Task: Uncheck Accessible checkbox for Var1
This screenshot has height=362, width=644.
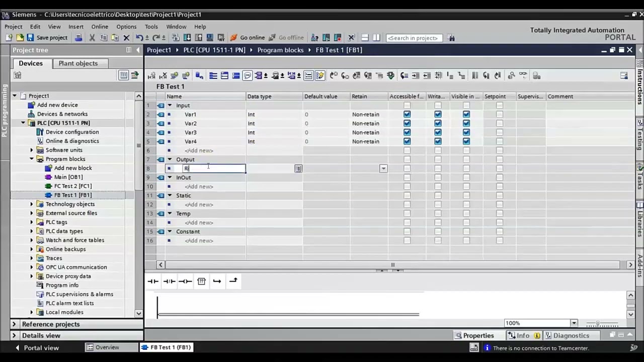Action: pyautogui.click(x=407, y=115)
